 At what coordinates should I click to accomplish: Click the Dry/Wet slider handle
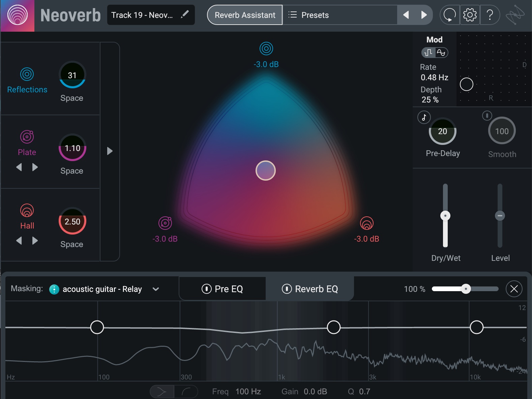pos(445,216)
